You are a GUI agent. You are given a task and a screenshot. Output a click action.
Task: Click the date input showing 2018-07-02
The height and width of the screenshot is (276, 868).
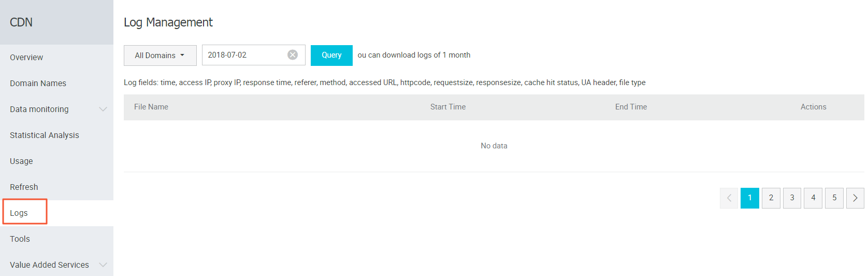point(243,55)
